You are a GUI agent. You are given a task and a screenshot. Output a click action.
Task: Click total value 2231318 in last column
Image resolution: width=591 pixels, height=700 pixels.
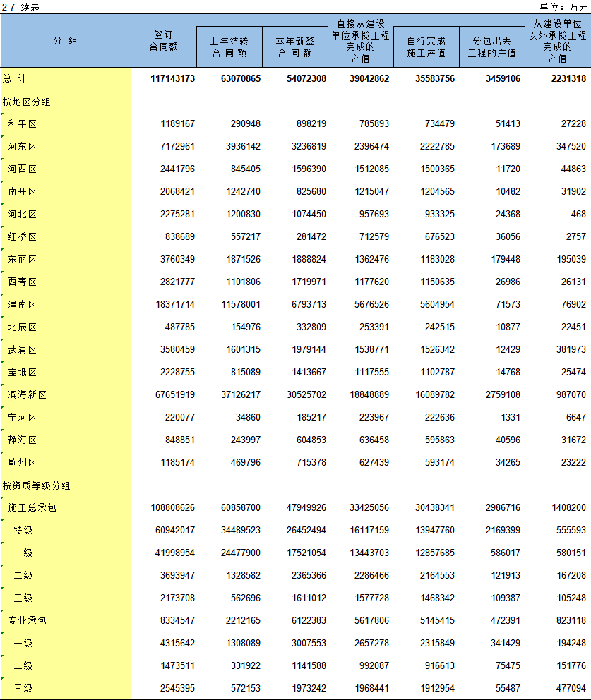pyautogui.click(x=568, y=79)
